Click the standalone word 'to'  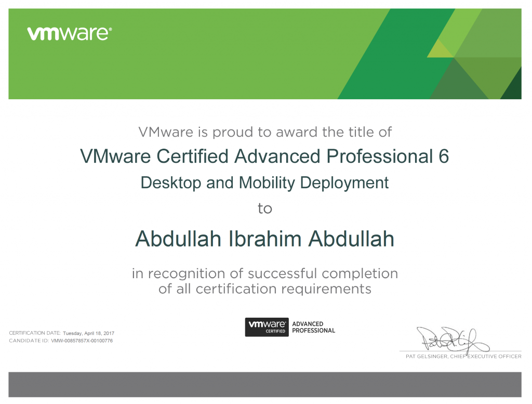(x=265, y=208)
